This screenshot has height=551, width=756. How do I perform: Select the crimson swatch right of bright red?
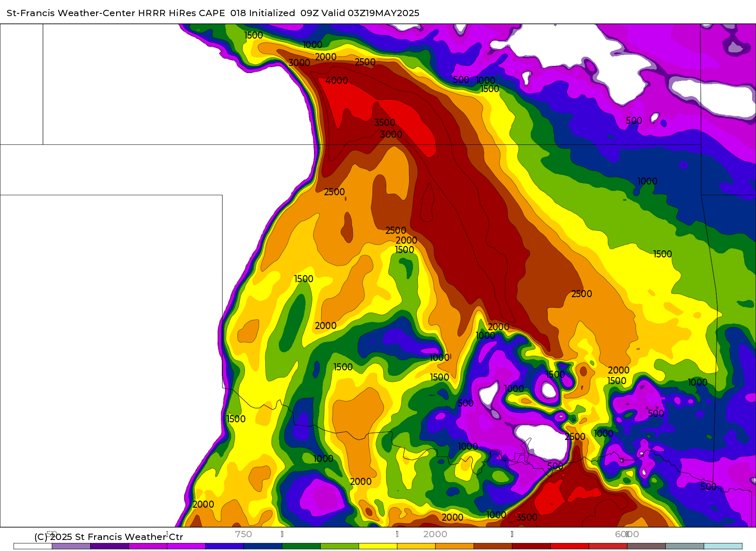(x=608, y=546)
